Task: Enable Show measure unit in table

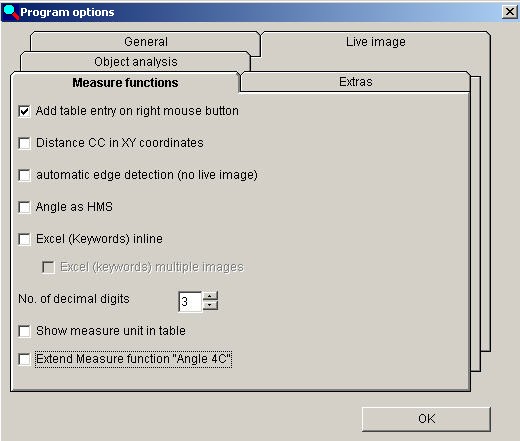Action: click(24, 331)
